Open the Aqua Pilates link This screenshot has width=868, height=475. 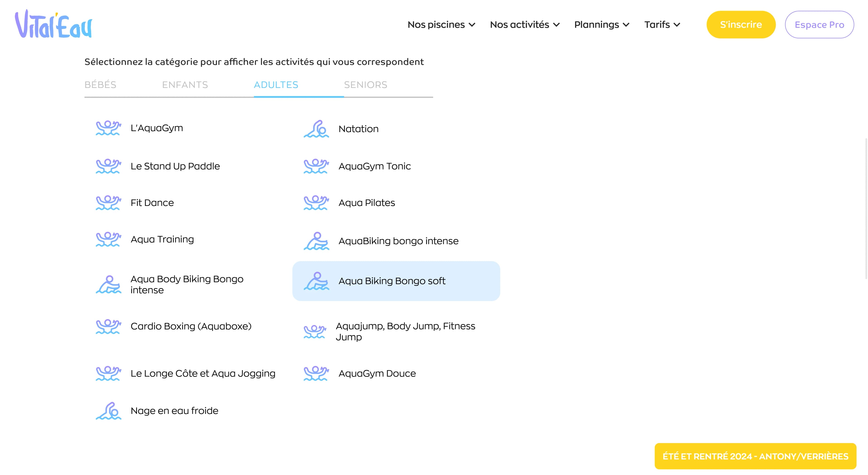(367, 203)
